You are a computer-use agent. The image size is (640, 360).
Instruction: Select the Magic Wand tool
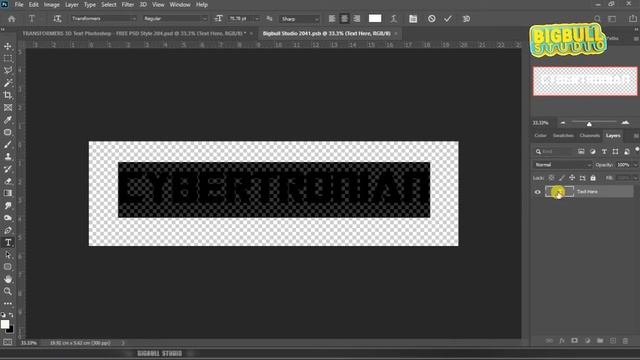pyautogui.click(x=8, y=83)
